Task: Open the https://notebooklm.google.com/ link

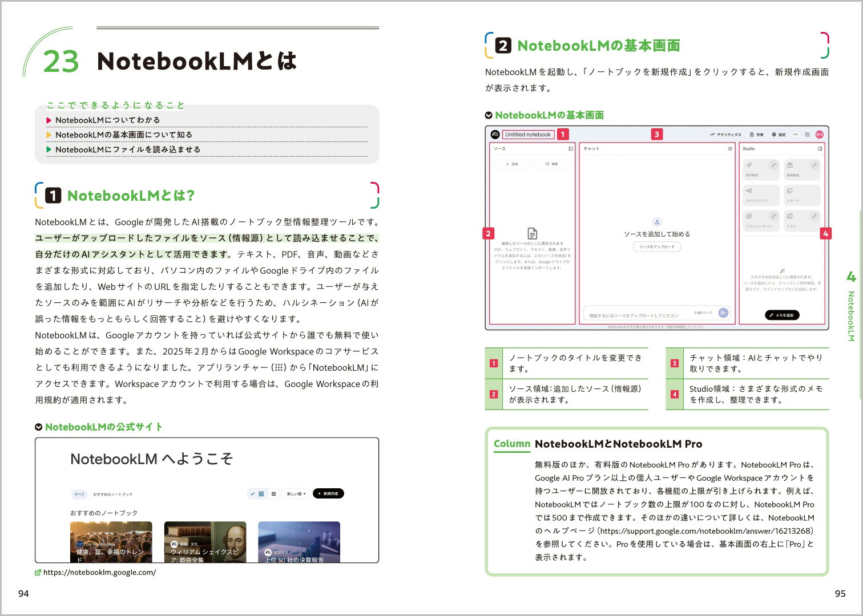Action: tap(99, 572)
